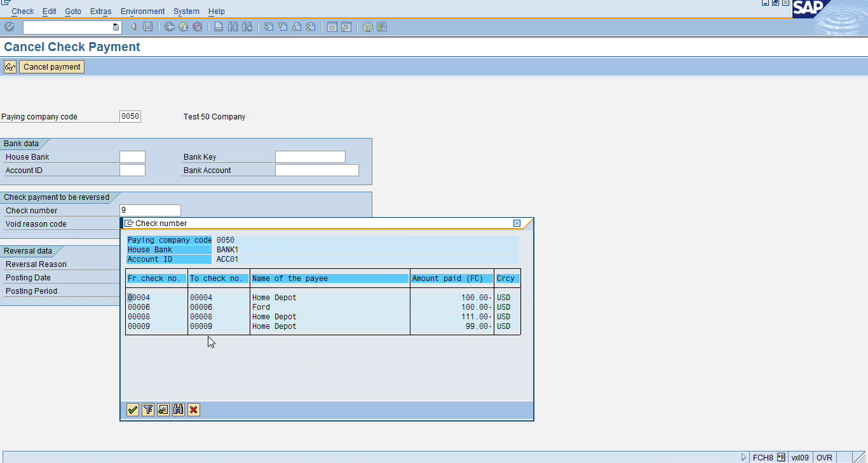Click the red X Cancel icon in dialog
The image size is (868, 463).
pyautogui.click(x=194, y=410)
